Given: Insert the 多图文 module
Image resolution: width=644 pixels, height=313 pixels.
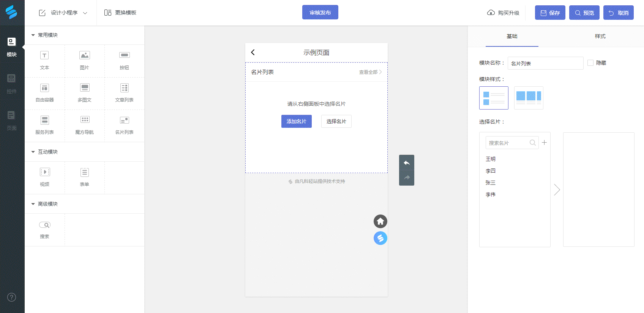Looking at the screenshot, I should tap(84, 93).
